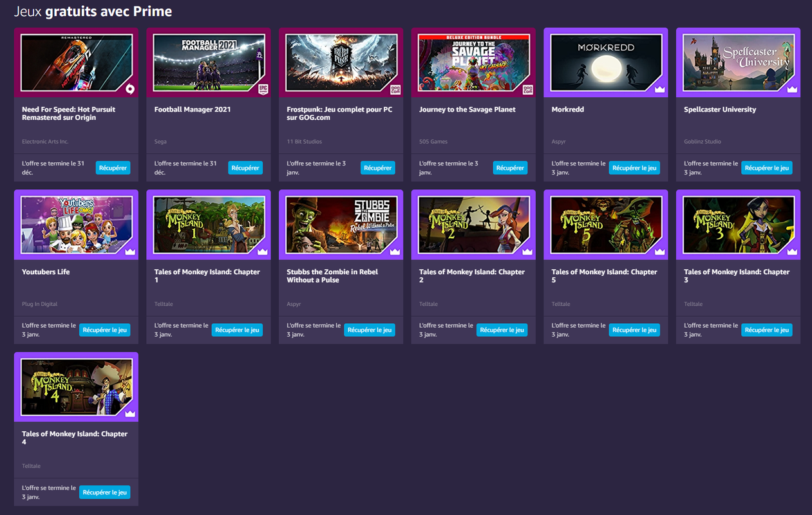Open Monkey Island Chapter 4 artwork
This screenshot has width=812, height=515.
76,388
